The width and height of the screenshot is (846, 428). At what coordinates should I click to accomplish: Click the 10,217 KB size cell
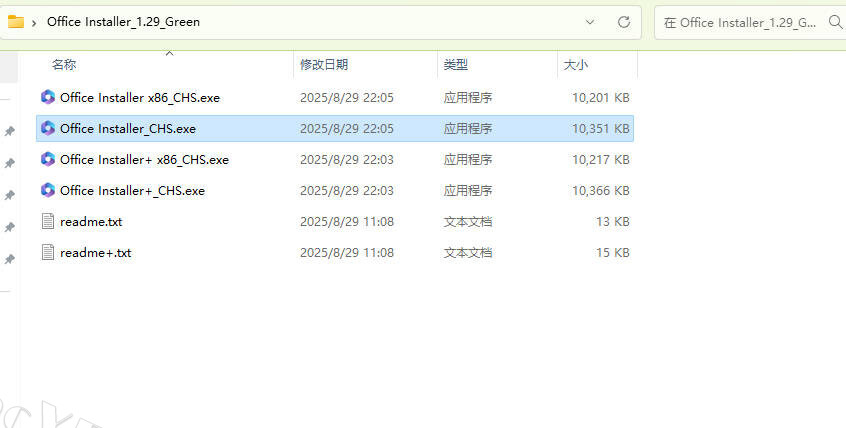[x=601, y=160]
